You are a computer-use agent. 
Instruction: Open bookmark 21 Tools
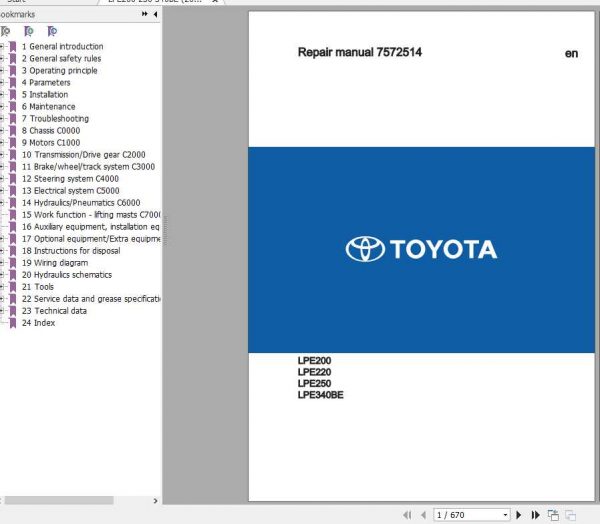pyautogui.click(x=38, y=287)
